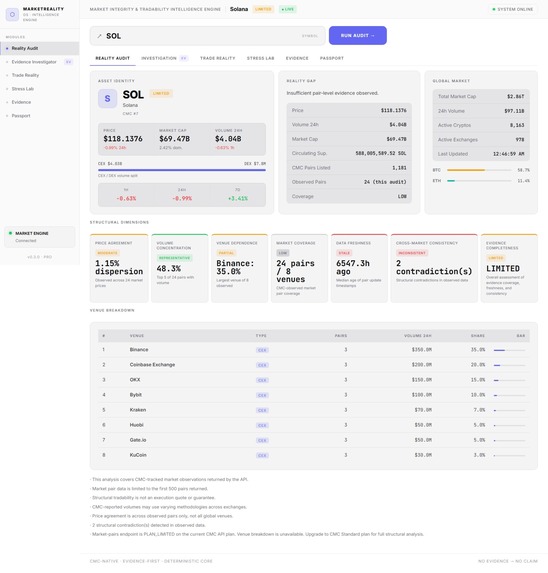Click the CMC Pairs Listed row
The image size is (548, 573).
click(x=349, y=168)
